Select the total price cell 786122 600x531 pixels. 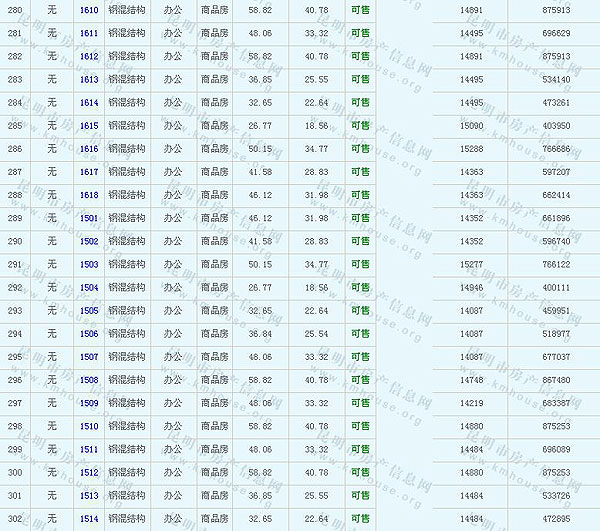coord(555,264)
